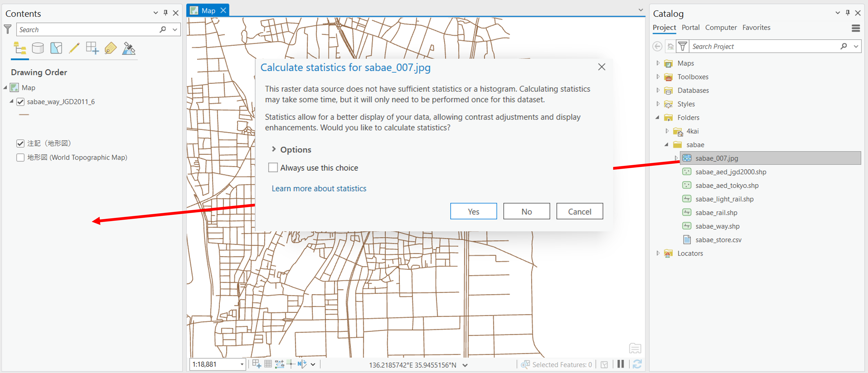Viewport: 868px width, 373px height.
Task: Switch to Portal tab in Catalog
Action: coord(690,28)
